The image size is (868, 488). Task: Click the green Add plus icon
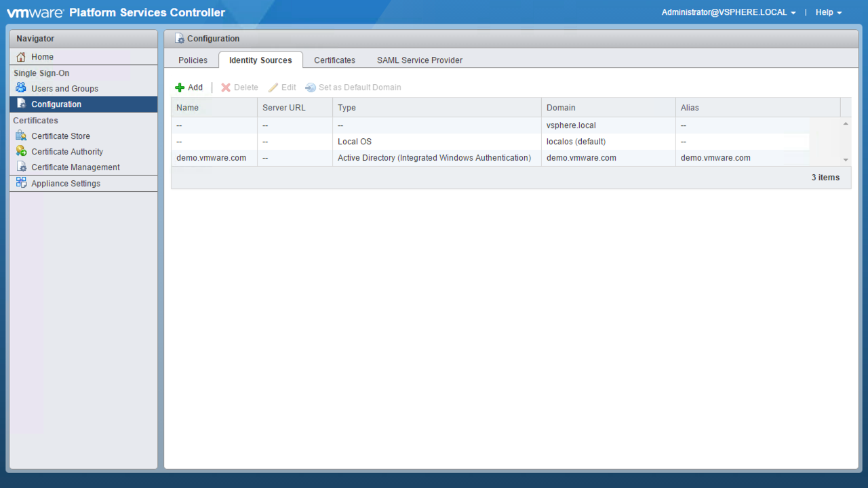[x=180, y=87]
